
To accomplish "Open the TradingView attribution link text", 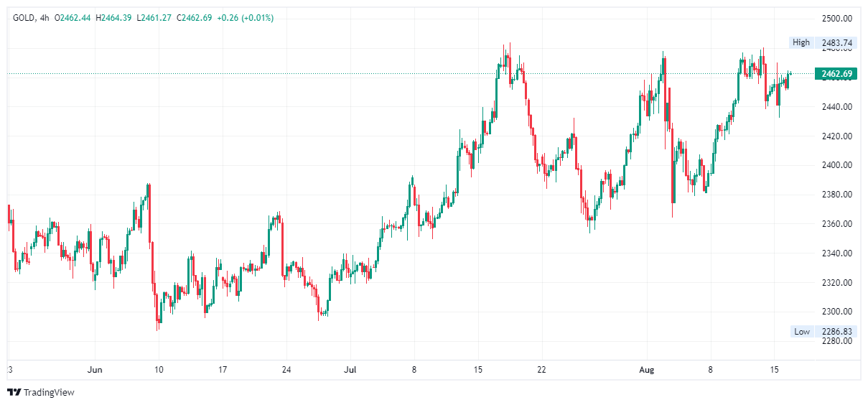I will 49,393.
